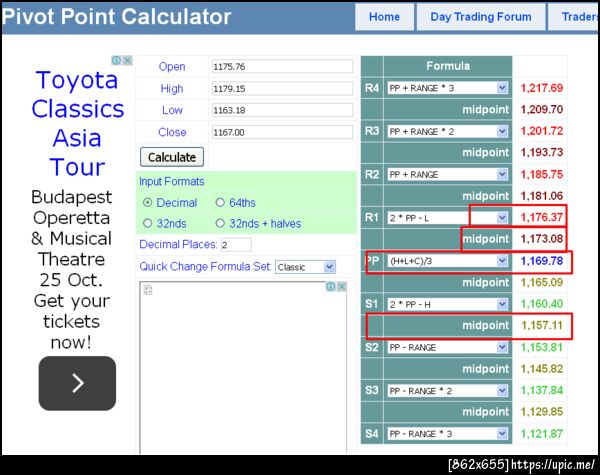Open the R4 formula dropdown
The image size is (600, 475).
[448, 88]
